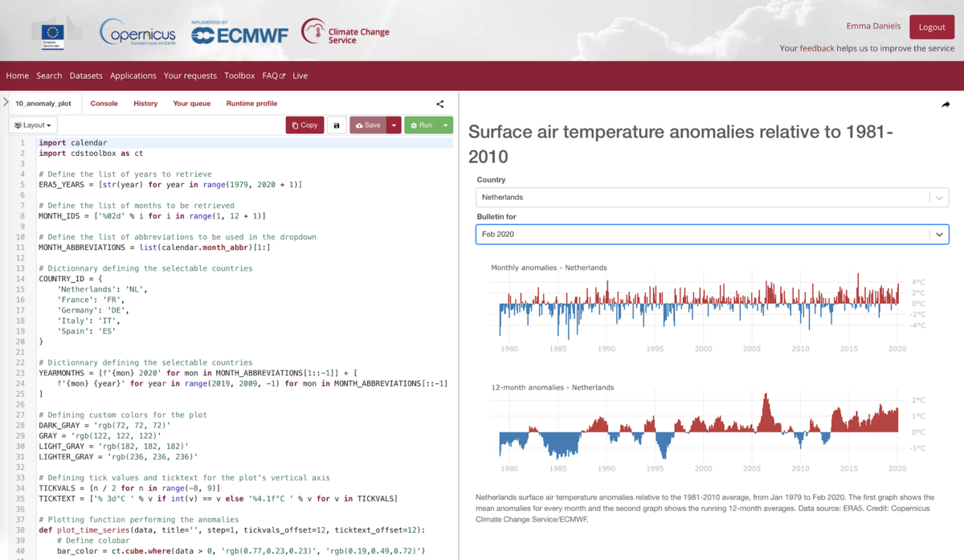This screenshot has width=964, height=560.
Task: Click the deep blue dip near 1996 in 12-month chart
Action: tap(664, 444)
